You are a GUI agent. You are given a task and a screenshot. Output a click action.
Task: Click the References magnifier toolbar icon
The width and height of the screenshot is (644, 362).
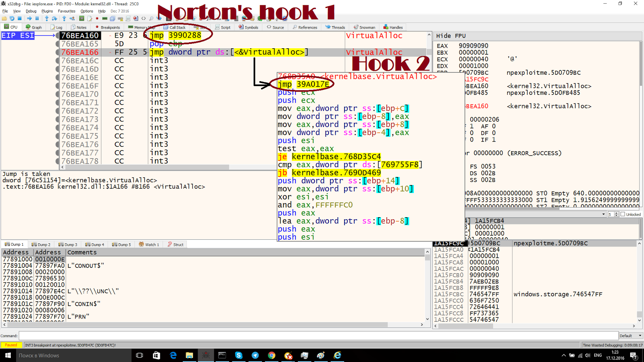[x=151, y=19]
